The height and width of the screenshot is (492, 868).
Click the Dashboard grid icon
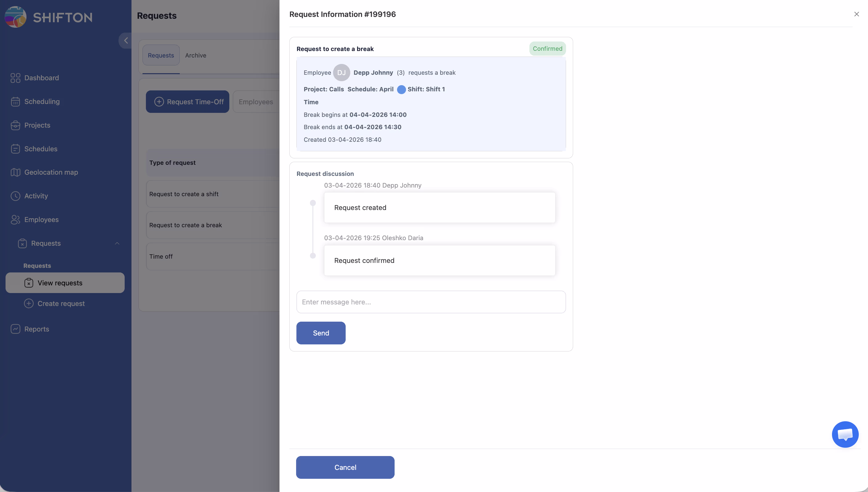(x=15, y=78)
